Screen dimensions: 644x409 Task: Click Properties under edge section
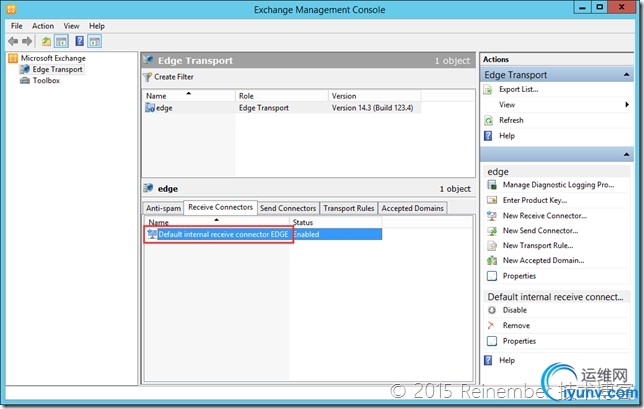pos(519,276)
